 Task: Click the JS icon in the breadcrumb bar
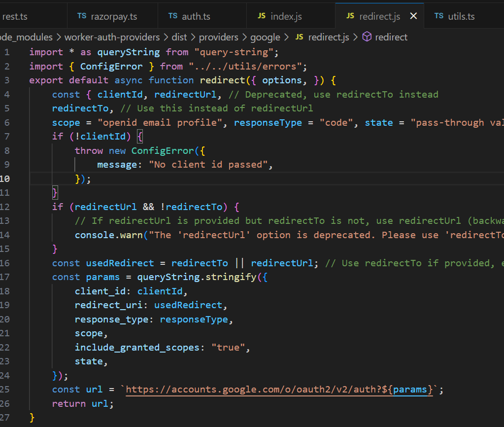299,36
